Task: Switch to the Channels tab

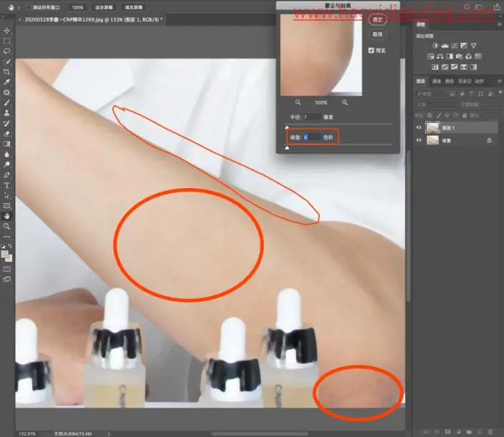Action: coord(437,82)
